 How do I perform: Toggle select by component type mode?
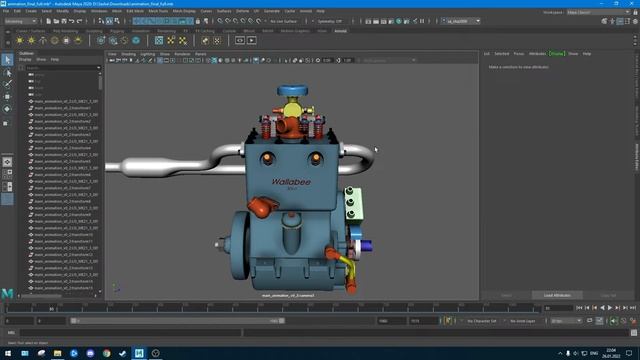117,21
